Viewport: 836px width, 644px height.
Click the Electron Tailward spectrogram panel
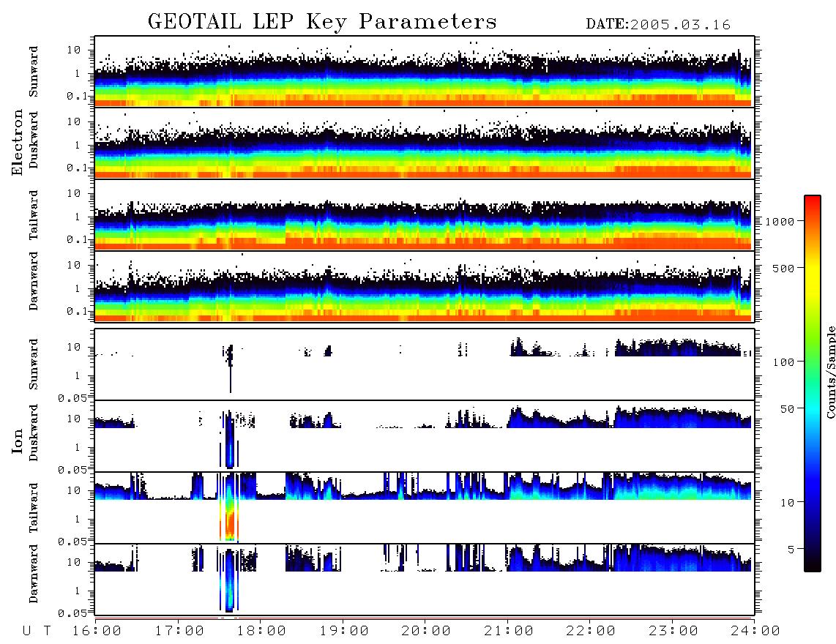[425, 215]
